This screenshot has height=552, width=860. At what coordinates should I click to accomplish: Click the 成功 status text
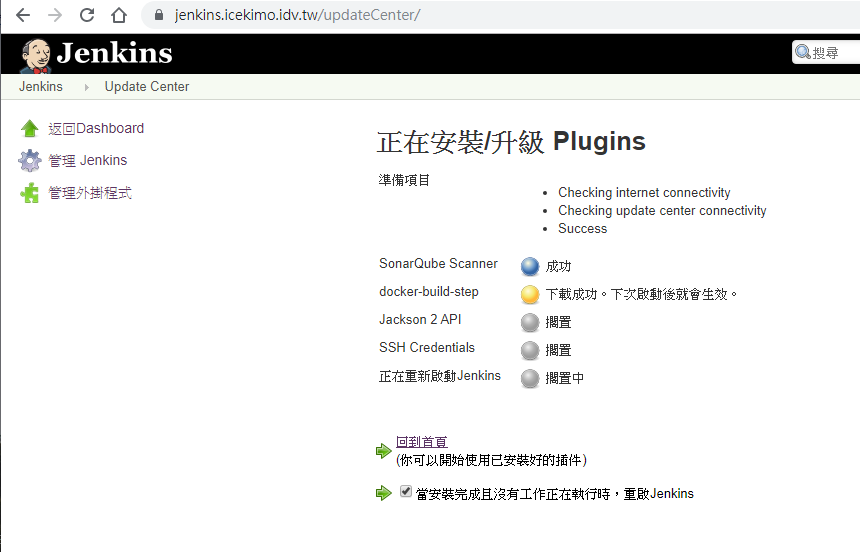[x=558, y=267]
